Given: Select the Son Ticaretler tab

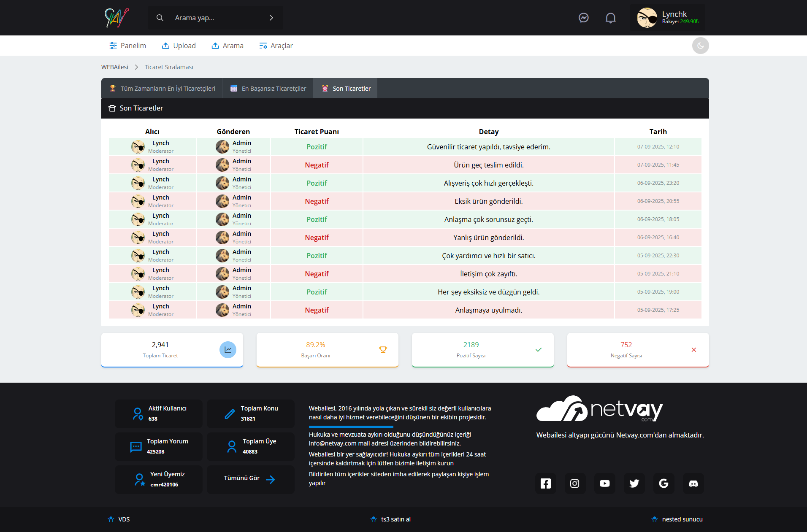Looking at the screenshot, I should [x=346, y=88].
